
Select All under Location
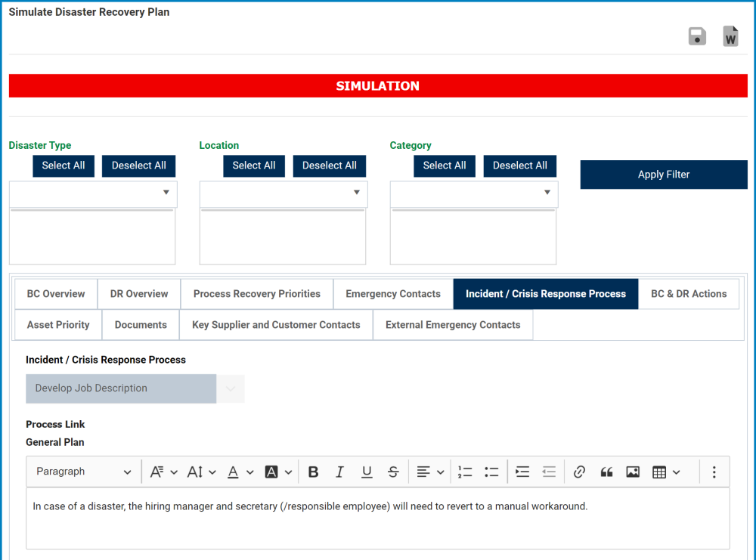pyautogui.click(x=254, y=166)
